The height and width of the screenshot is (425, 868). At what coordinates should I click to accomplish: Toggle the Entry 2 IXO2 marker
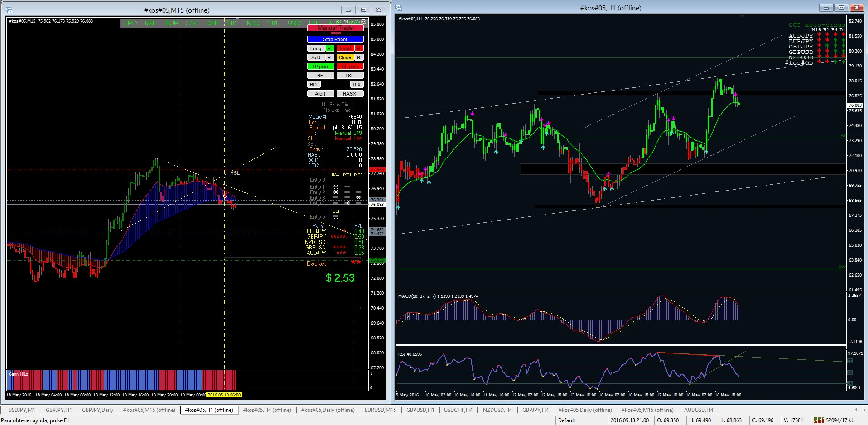pos(358,192)
